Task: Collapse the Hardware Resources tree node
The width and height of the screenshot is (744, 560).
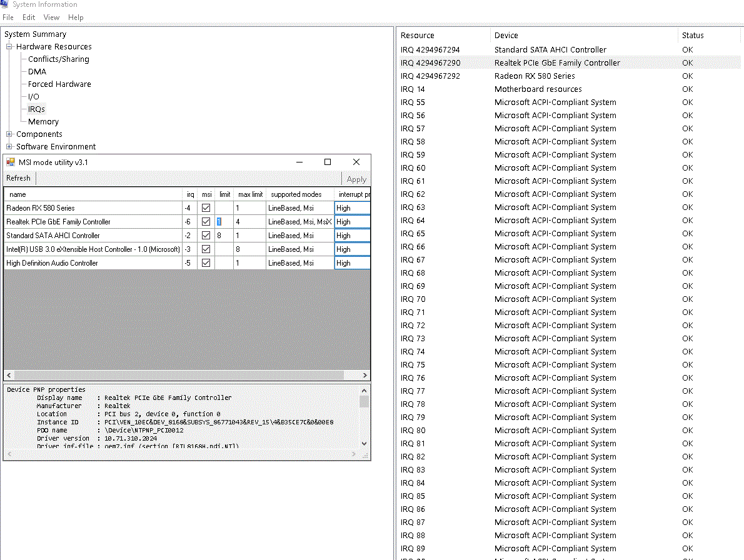Action: (x=9, y=47)
